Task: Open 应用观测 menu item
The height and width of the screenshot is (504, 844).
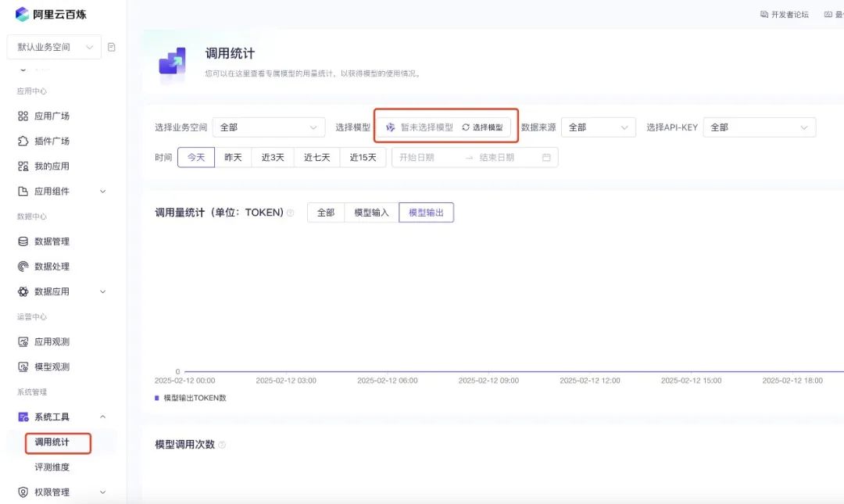Action: (x=52, y=342)
